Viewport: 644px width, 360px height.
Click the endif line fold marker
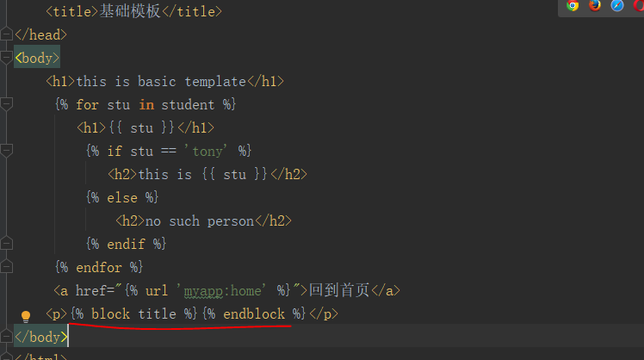[7, 243]
